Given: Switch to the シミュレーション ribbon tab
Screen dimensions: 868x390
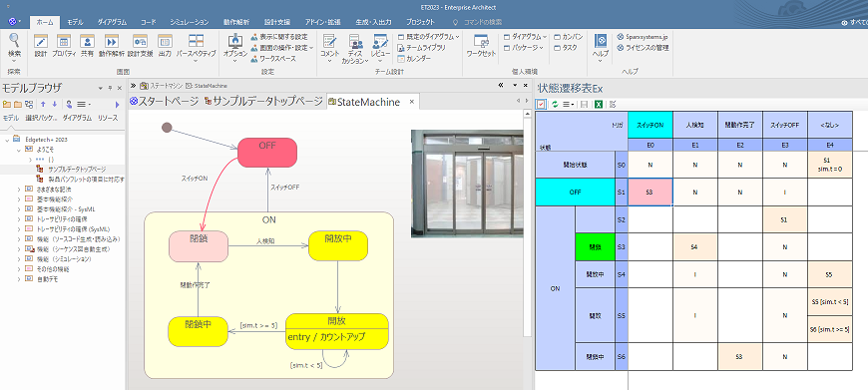Looking at the screenshot, I should [x=190, y=22].
